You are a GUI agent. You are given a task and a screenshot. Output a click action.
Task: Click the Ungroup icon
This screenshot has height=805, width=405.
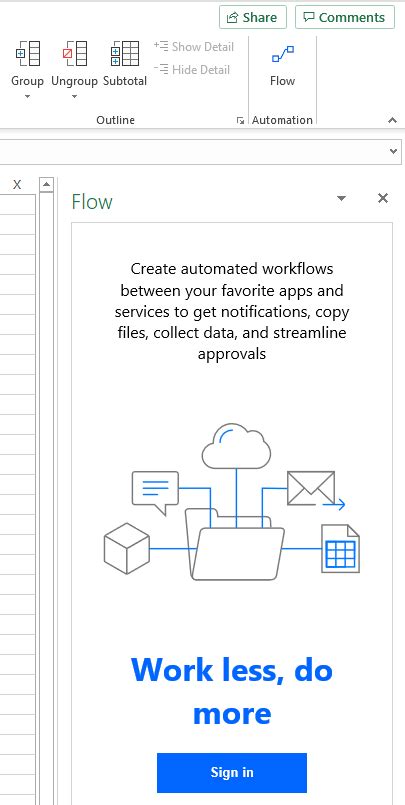[74, 53]
